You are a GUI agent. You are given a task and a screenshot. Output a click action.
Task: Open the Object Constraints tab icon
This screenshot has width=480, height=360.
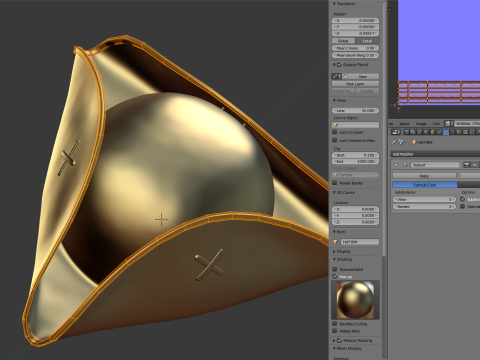click(439, 132)
